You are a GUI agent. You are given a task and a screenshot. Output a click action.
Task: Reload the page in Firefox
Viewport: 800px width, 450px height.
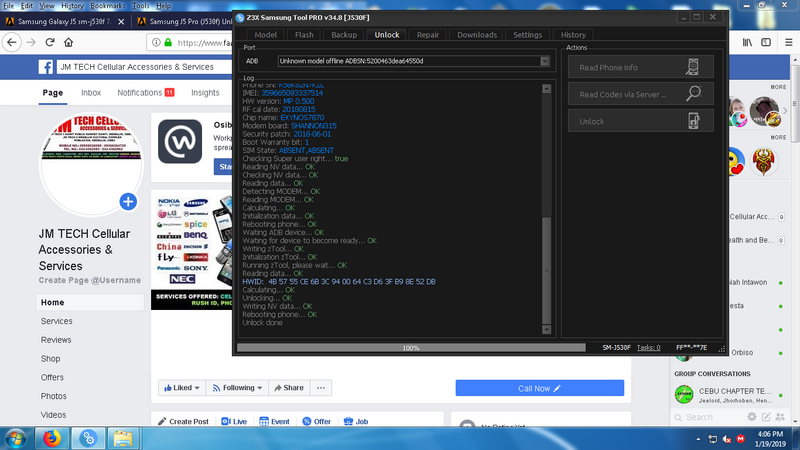[50, 42]
